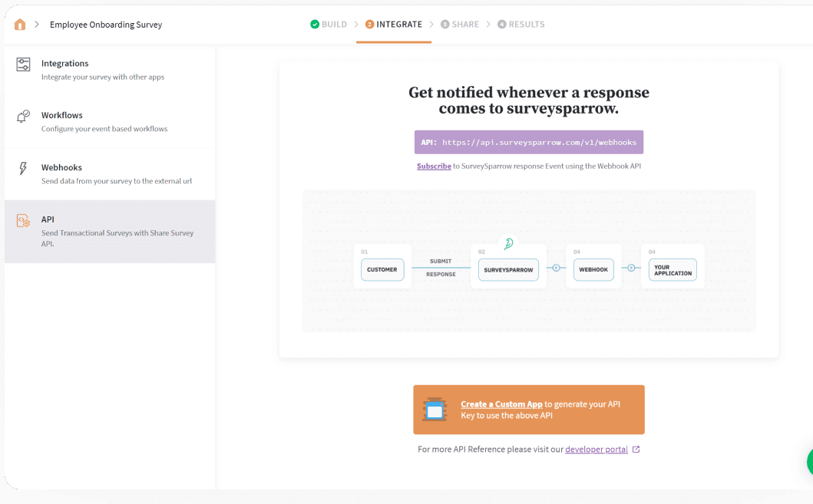This screenshot has height=504, width=813.
Task: Click the purple webhooks API URL field
Action: pyautogui.click(x=528, y=142)
